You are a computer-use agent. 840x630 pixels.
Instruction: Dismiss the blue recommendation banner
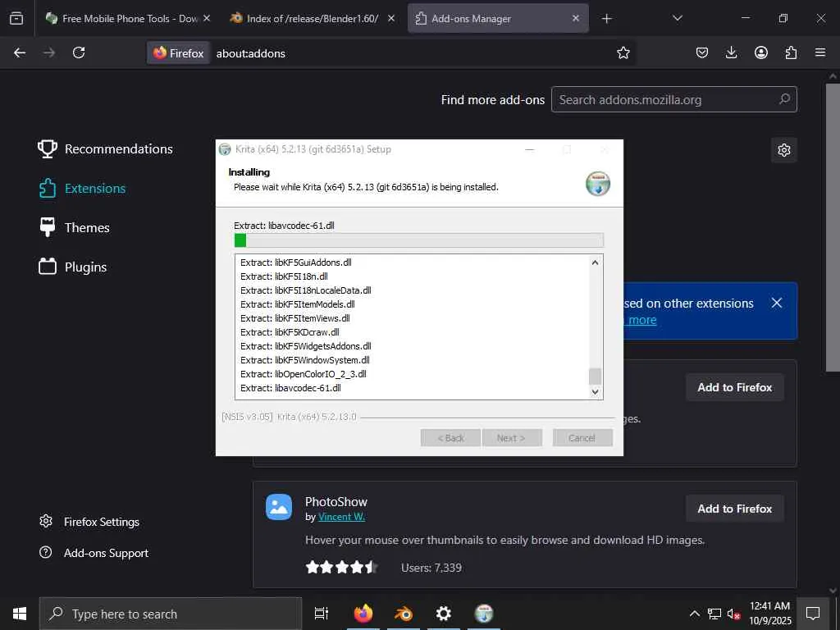click(776, 303)
